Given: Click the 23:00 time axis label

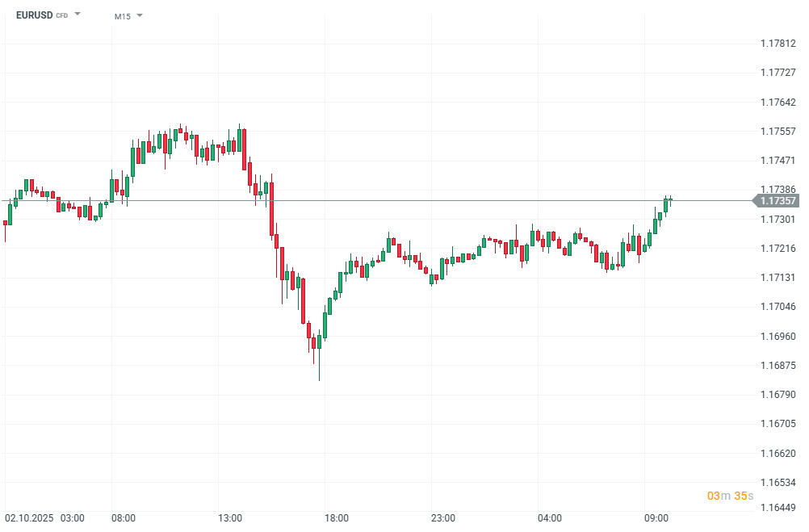Looking at the screenshot, I should 443,517.
